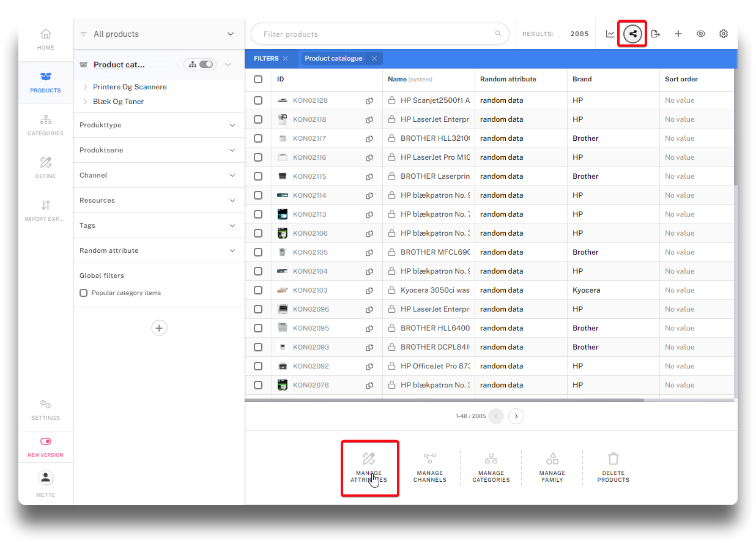The height and width of the screenshot is (543, 756).
Task: Click the share icon in top toolbar
Action: 632,34
